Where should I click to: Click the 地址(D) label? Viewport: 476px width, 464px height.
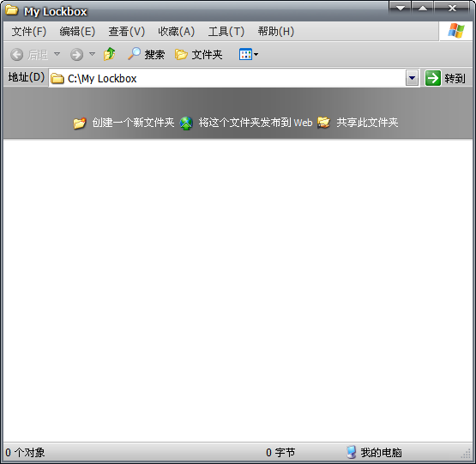point(27,77)
